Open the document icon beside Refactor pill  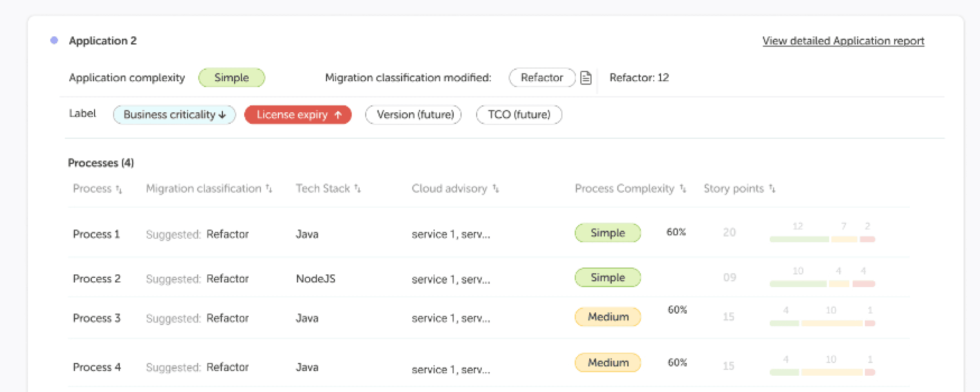point(586,78)
